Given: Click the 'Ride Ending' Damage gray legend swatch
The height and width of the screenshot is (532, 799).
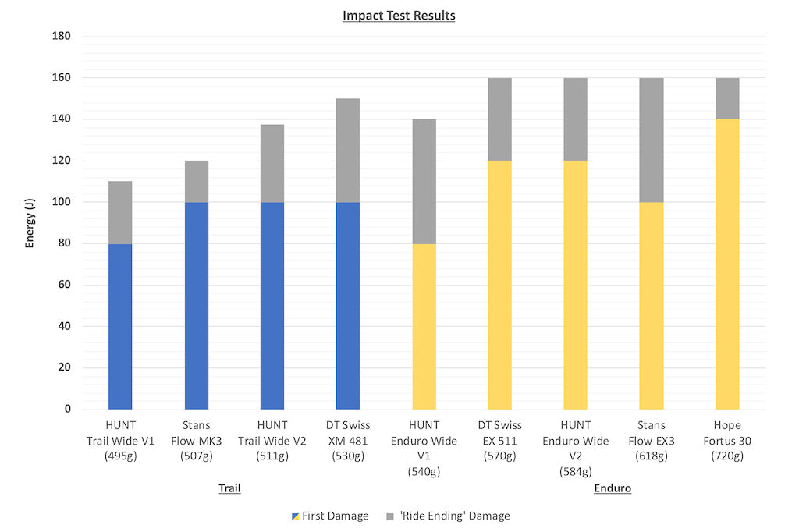Looking at the screenshot, I should (389, 516).
